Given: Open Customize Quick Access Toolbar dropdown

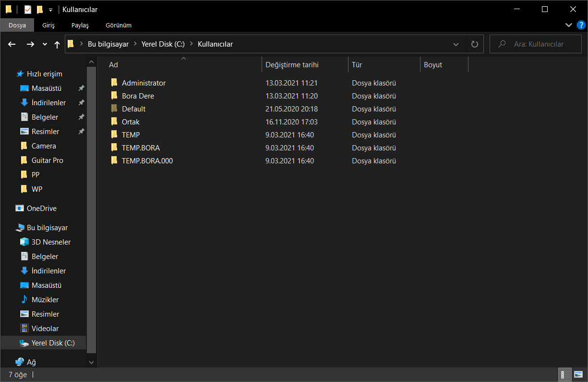Looking at the screenshot, I should pyautogui.click(x=50, y=10).
